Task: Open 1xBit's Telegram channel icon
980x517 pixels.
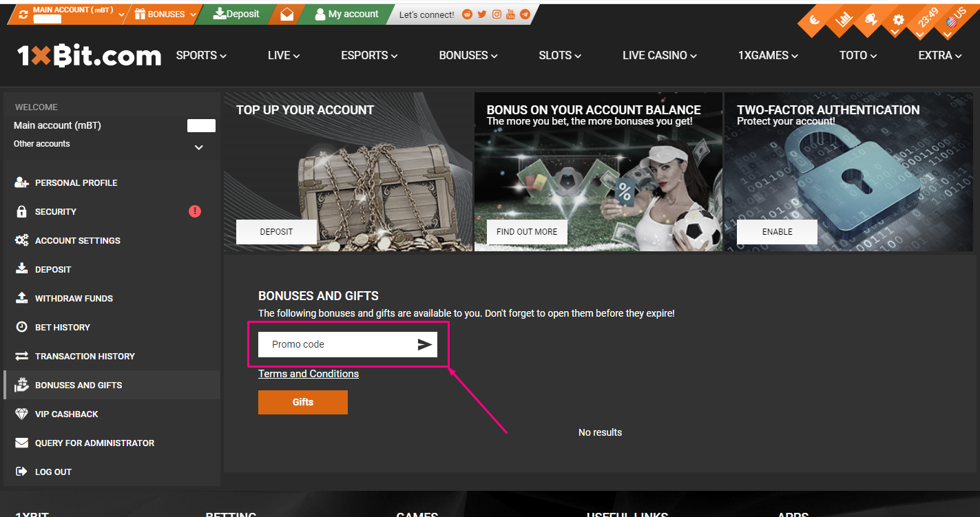Action: [525, 14]
